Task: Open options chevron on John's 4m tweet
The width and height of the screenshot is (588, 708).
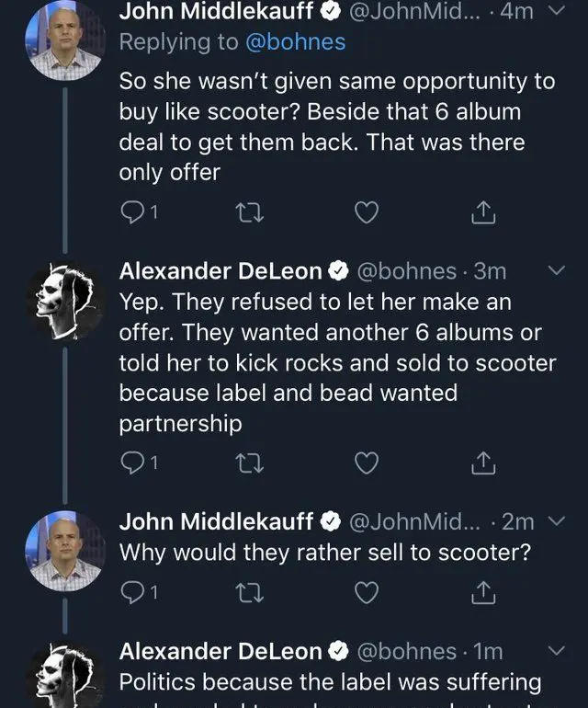Action: [557, 11]
